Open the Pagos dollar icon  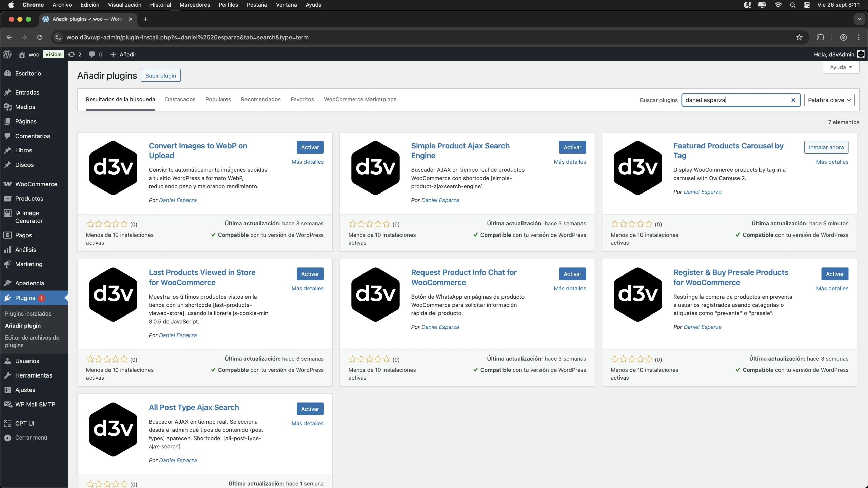(7, 235)
